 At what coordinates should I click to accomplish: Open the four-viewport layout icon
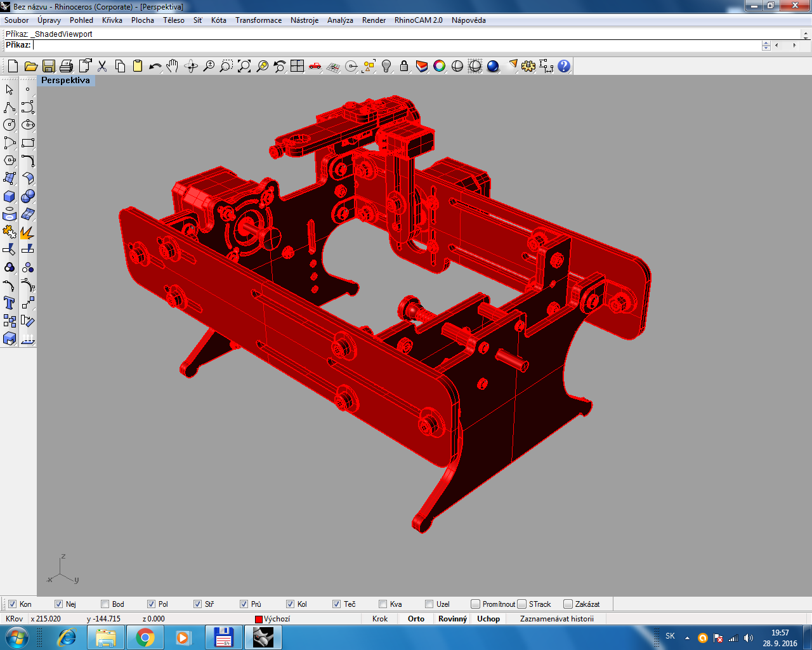298,66
